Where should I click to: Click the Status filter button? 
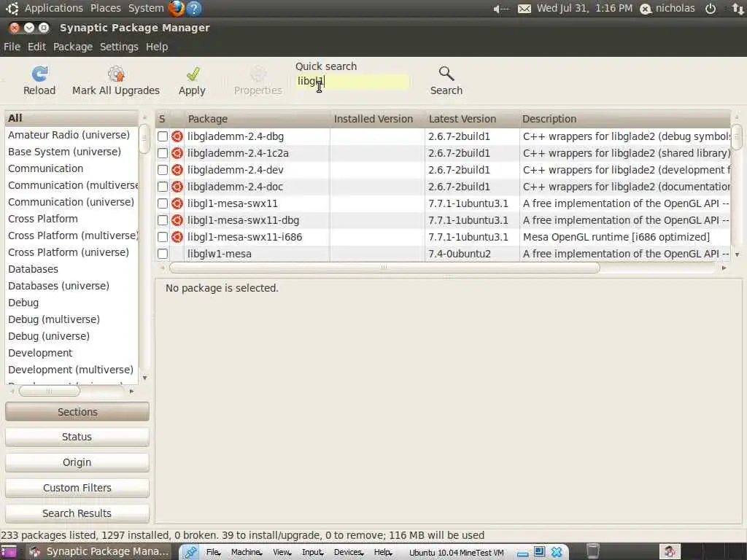click(77, 437)
